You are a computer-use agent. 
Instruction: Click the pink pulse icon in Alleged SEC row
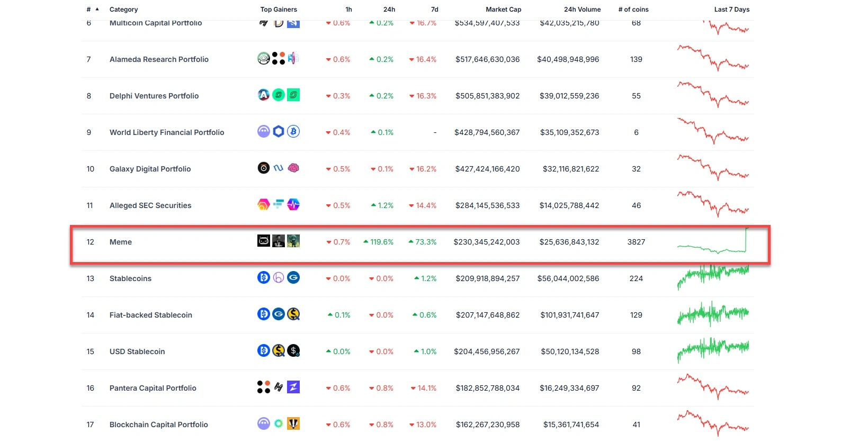[x=293, y=205]
